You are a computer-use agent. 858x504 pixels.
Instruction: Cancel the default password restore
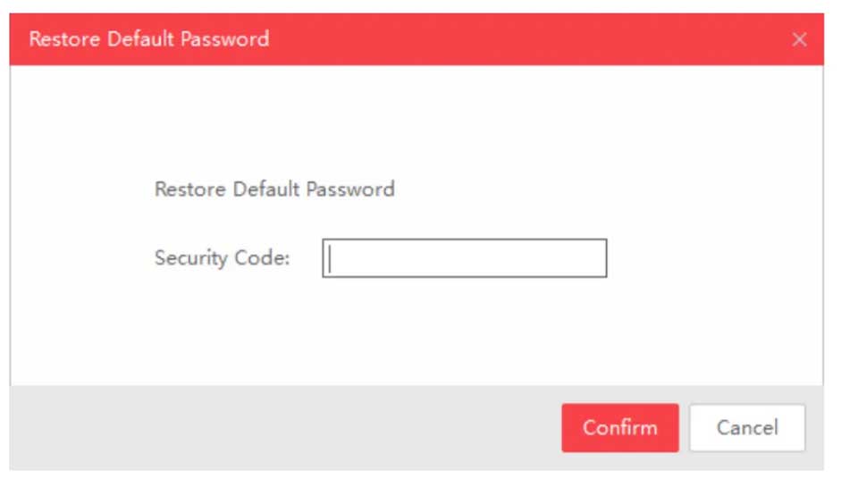(747, 427)
